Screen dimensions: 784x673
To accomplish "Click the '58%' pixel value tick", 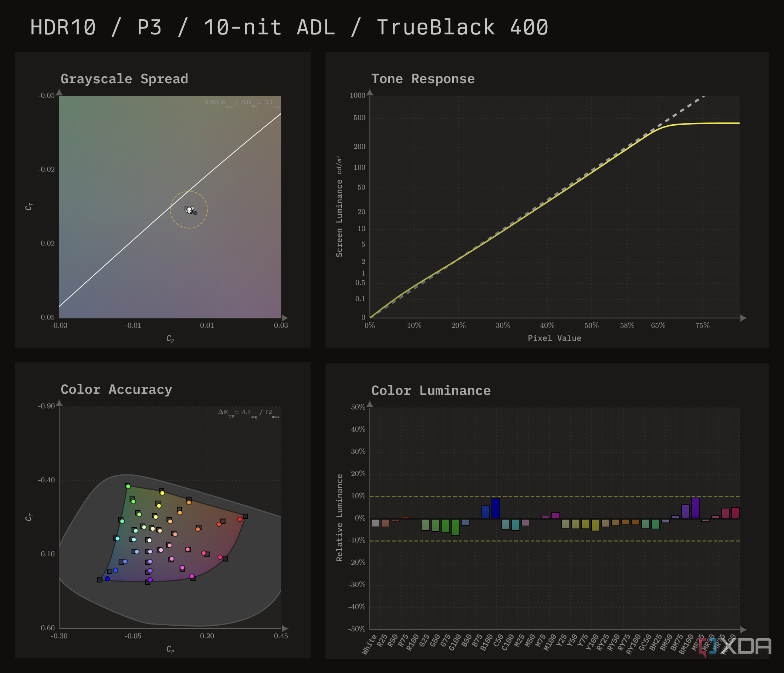I will [x=627, y=325].
